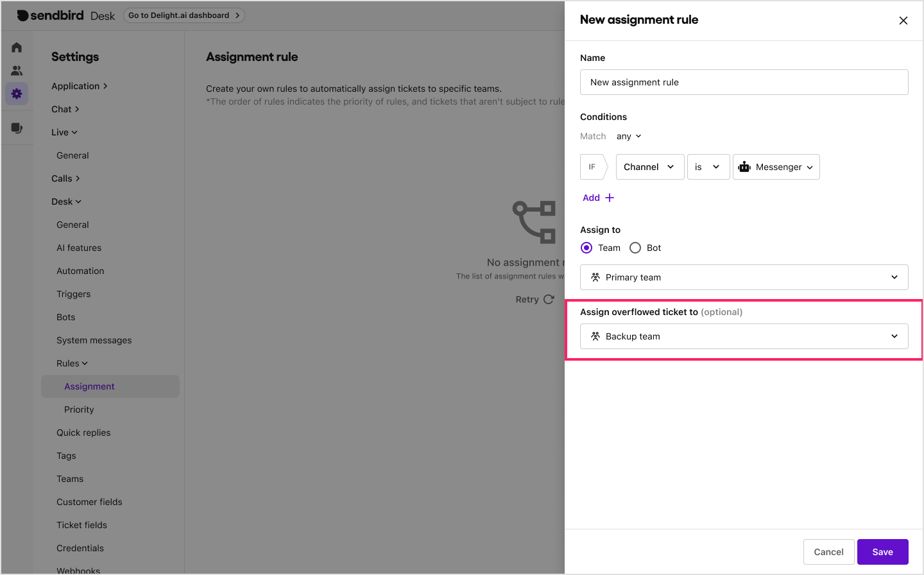
Task: Open the Home dashboard from the left rail
Action: 17,47
